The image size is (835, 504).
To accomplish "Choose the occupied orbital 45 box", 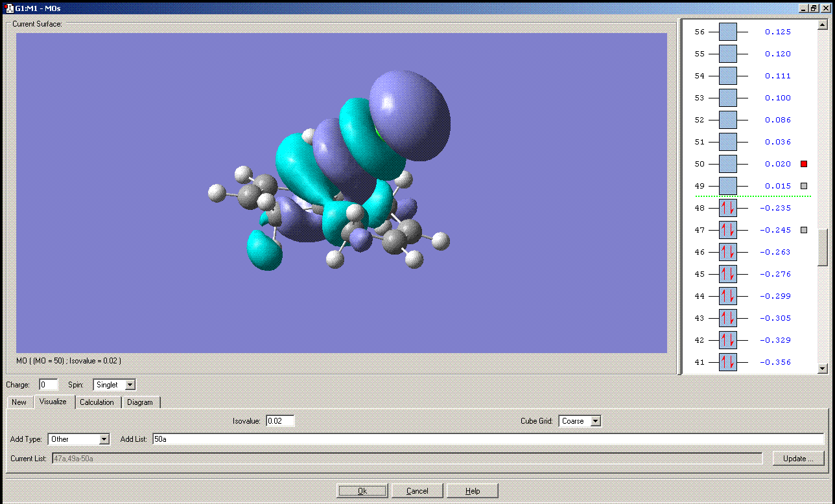I will (x=728, y=274).
